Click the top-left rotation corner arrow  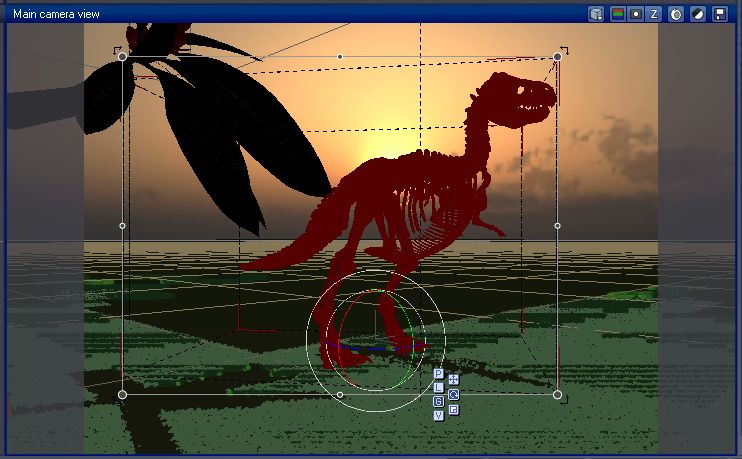117,49
